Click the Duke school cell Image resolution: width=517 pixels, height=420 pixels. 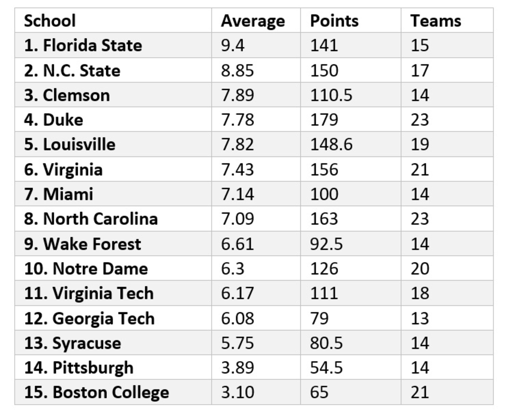(54, 120)
